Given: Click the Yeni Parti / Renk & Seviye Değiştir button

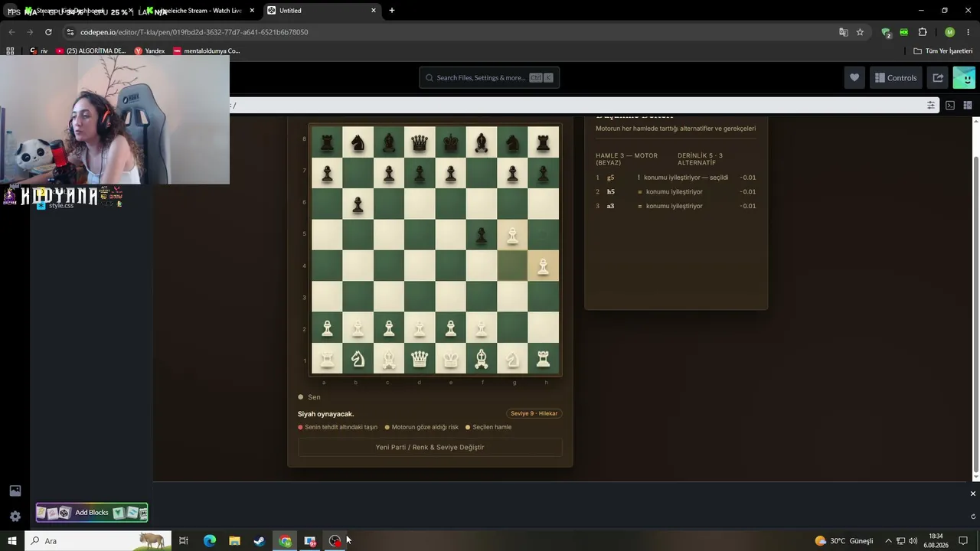Looking at the screenshot, I should pyautogui.click(x=430, y=447).
